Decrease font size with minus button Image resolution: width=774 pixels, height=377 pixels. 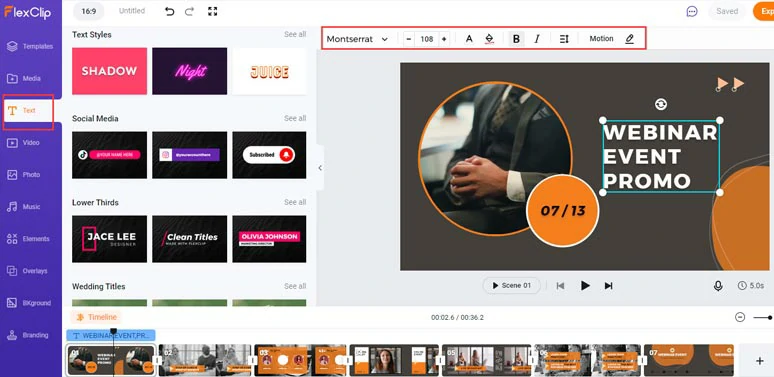pos(409,39)
